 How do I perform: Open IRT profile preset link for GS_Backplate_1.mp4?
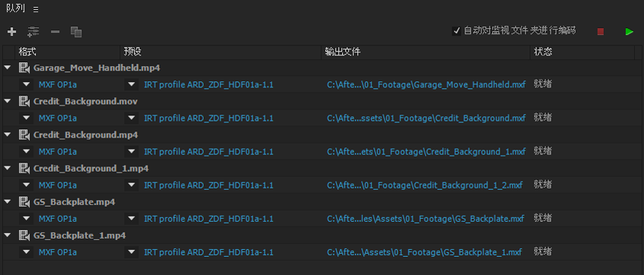[208, 253]
